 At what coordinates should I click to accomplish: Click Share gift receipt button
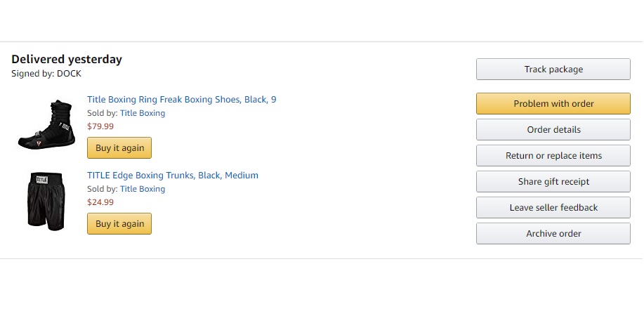click(553, 182)
